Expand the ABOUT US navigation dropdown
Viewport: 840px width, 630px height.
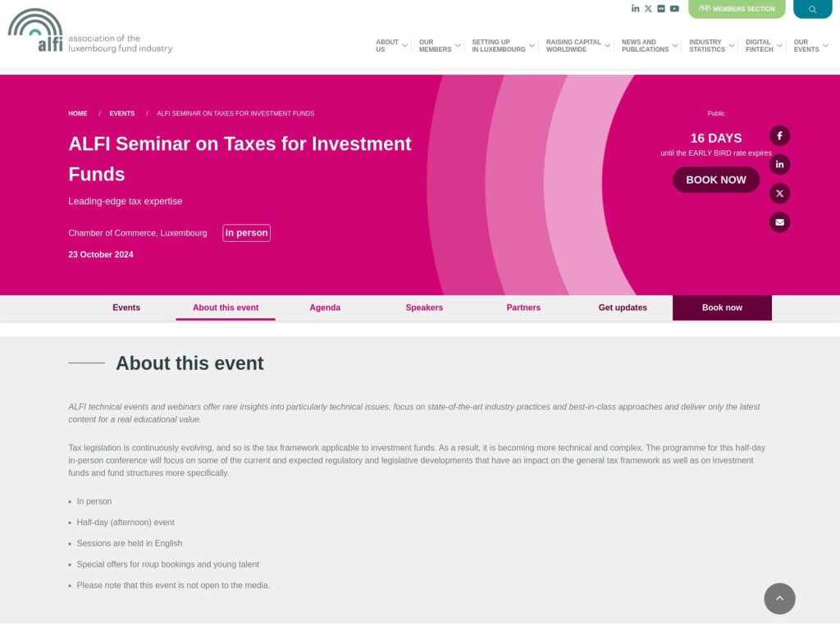(389, 45)
